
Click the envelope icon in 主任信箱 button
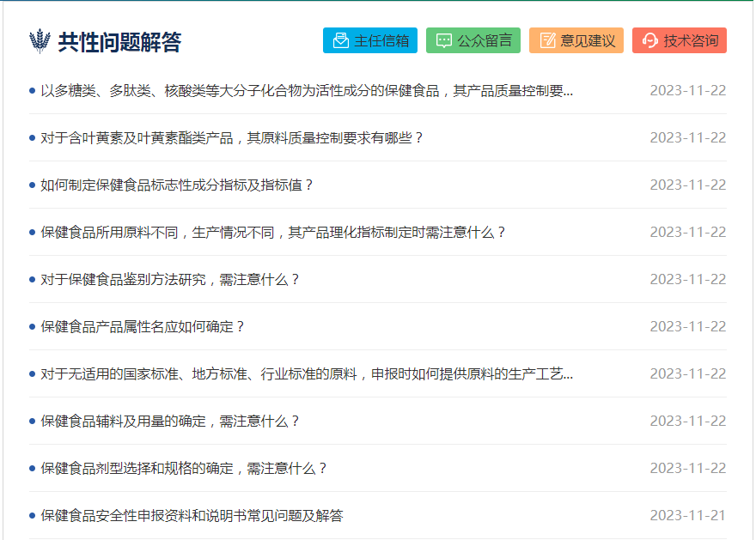pos(340,39)
